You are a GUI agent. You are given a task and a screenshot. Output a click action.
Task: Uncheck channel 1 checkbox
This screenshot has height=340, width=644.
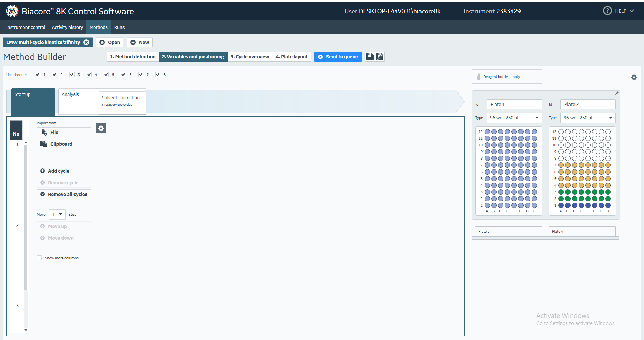(37, 75)
